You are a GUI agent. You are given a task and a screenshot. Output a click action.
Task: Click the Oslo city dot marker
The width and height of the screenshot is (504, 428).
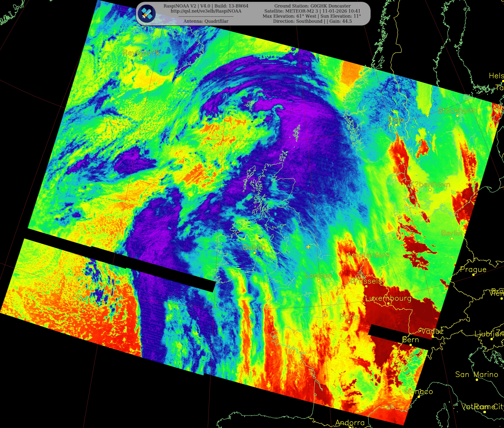pos(396,125)
